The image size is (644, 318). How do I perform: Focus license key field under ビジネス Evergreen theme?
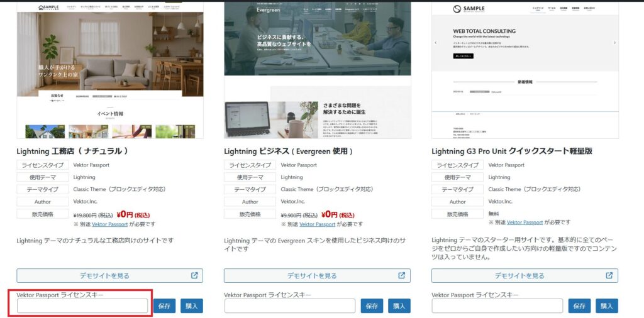click(x=289, y=306)
